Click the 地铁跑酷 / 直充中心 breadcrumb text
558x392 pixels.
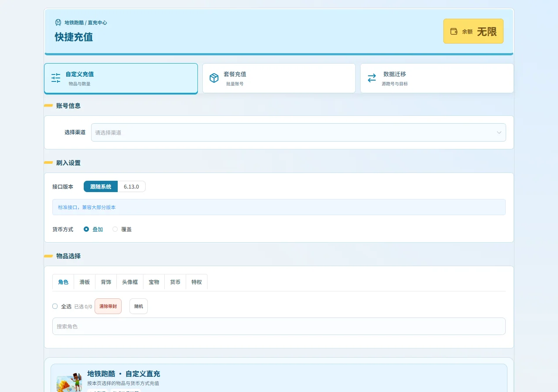click(86, 23)
